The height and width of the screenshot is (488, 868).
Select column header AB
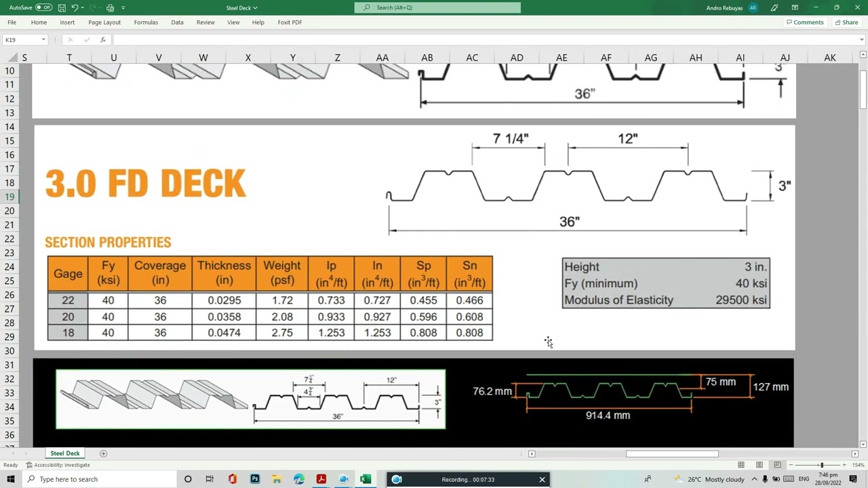coord(427,58)
